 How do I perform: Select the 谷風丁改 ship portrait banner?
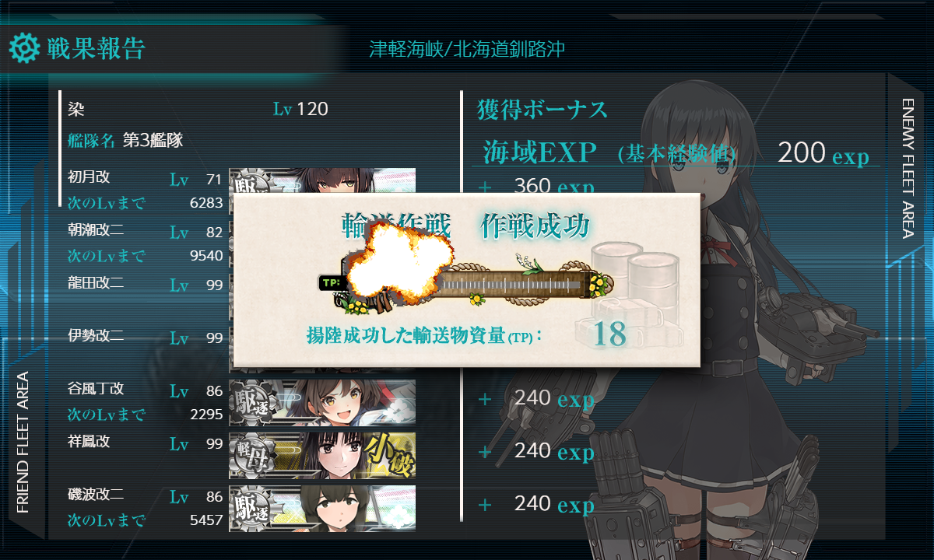click(322, 403)
